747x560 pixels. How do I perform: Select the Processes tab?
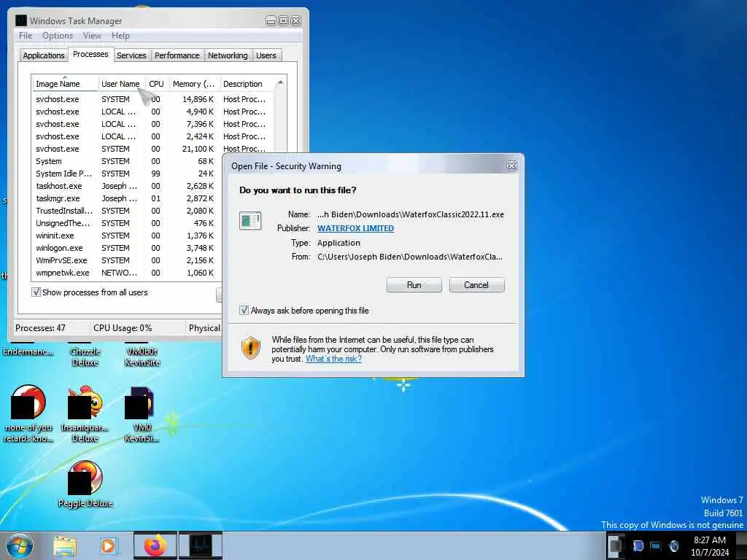90,54
